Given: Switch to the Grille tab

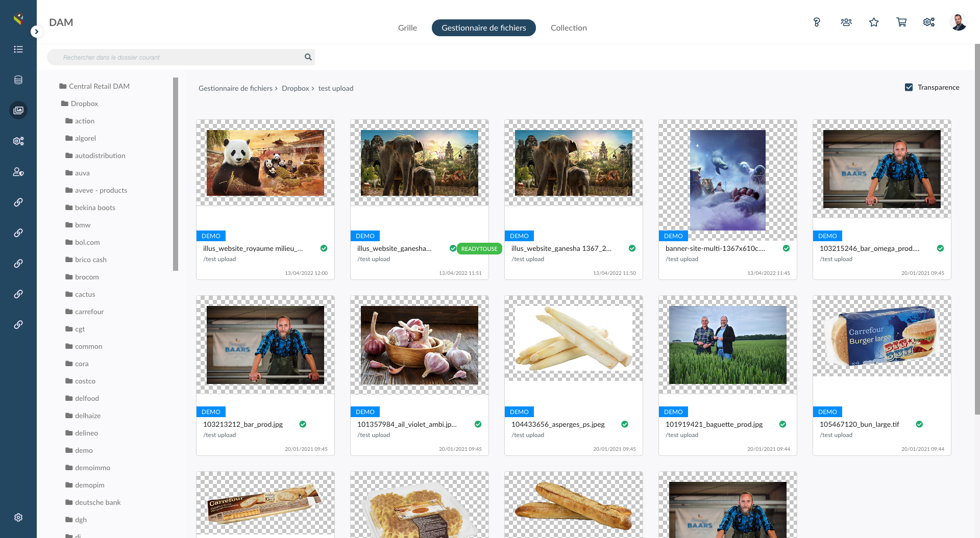Looking at the screenshot, I should click(407, 28).
